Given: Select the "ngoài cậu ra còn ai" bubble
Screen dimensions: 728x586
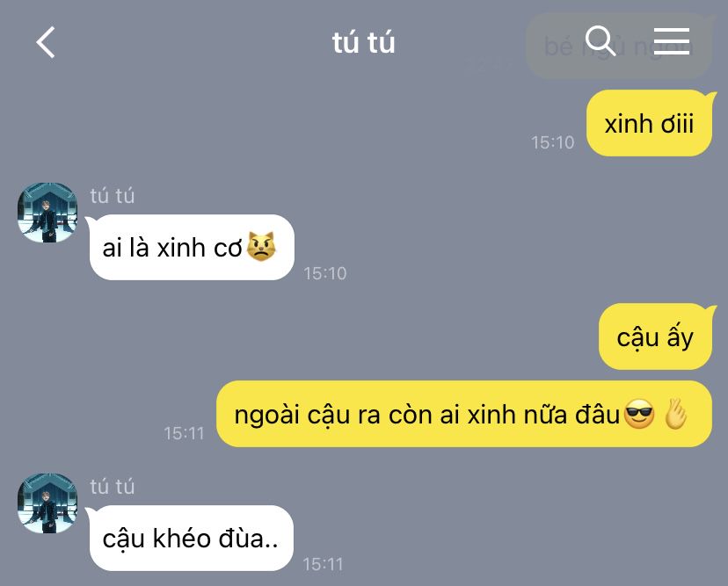Looking at the screenshot, I should point(464,414).
